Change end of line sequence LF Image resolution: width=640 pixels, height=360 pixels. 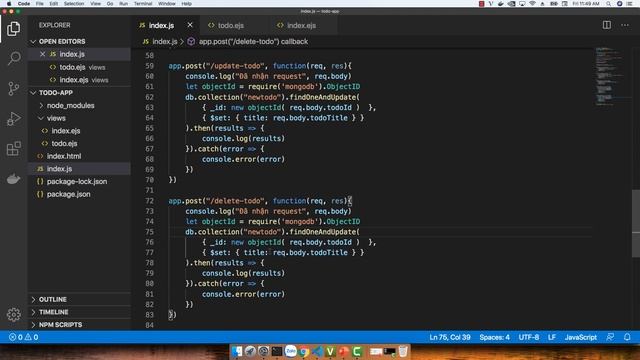552,337
